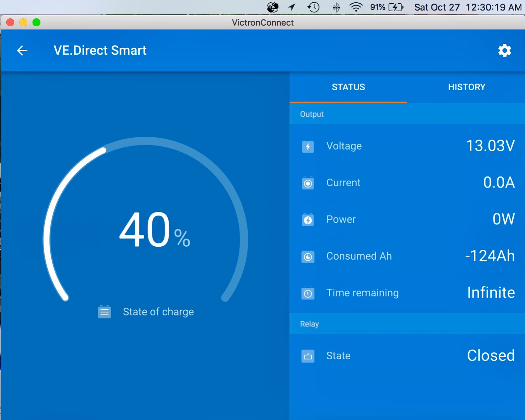Click the State of charge label
The width and height of the screenshot is (525, 420).
click(x=158, y=312)
